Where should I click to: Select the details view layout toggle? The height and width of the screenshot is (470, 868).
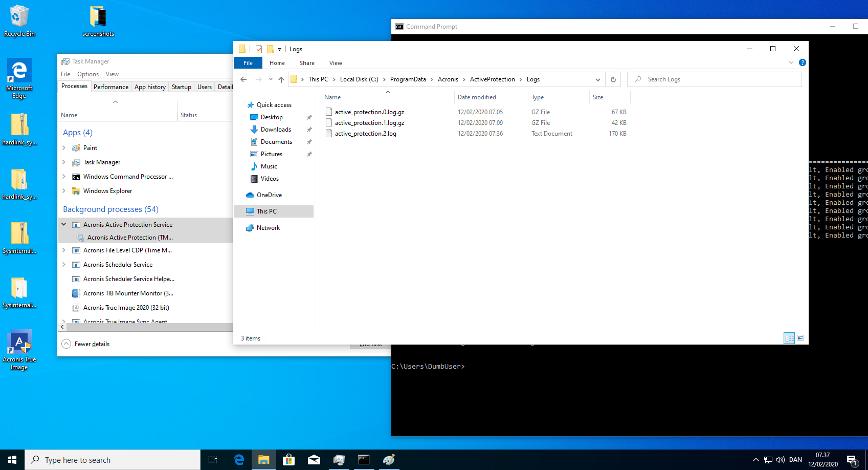pyautogui.click(x=789, y=338)
